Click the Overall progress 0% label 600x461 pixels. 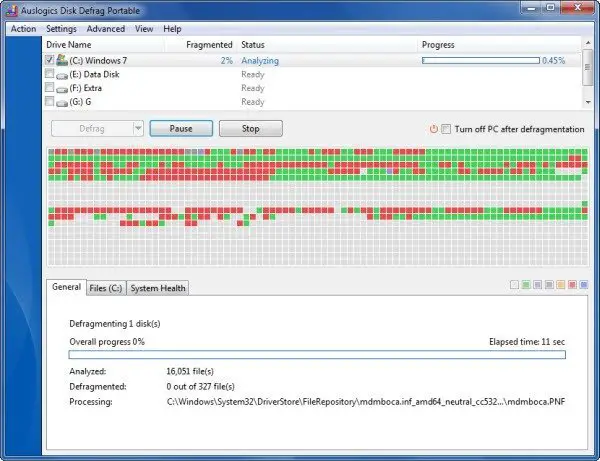pyautogui.click(x=107, y=342)
